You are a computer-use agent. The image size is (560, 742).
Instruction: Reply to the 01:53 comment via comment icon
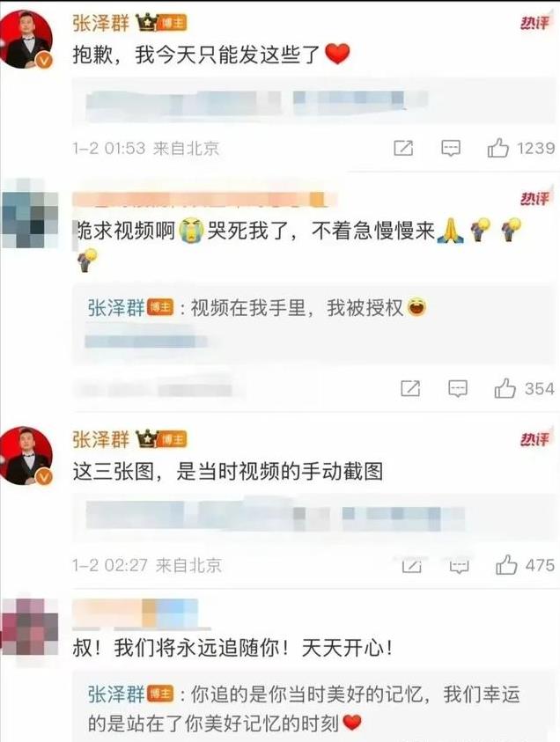coord(450,148)
